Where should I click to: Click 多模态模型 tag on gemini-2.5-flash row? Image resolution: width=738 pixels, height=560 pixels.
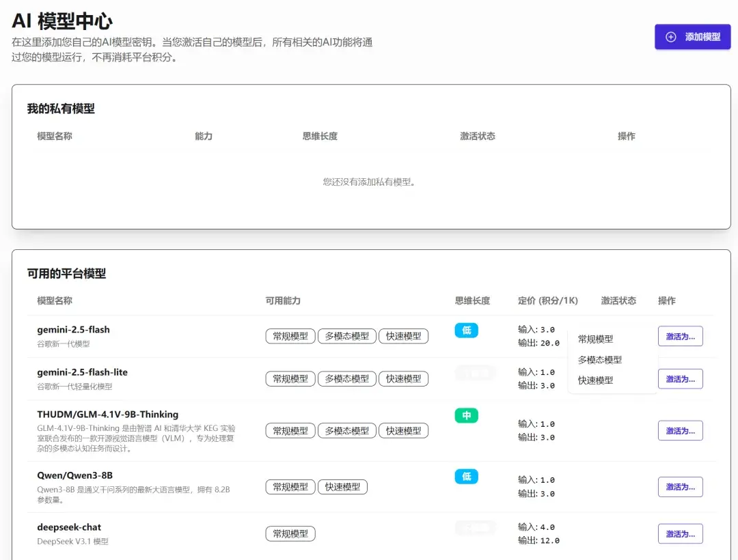[x=346, y=336]
